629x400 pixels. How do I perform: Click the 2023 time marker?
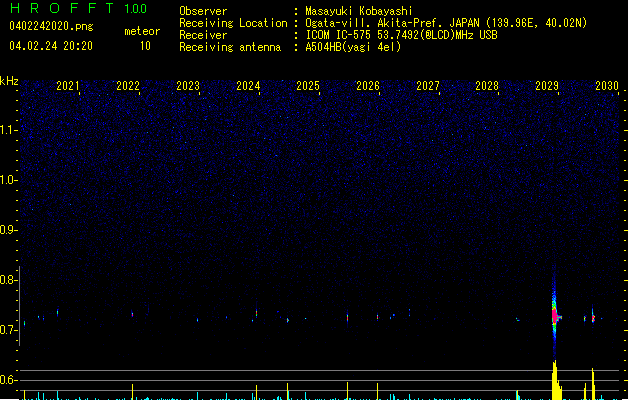coord(188,86)
